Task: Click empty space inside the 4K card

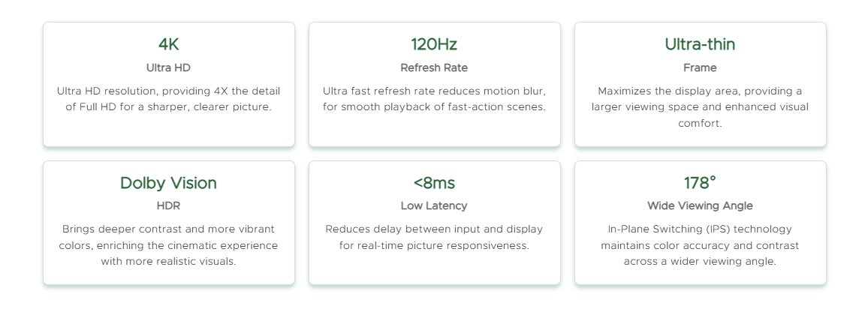Action: tap(168, 130)
